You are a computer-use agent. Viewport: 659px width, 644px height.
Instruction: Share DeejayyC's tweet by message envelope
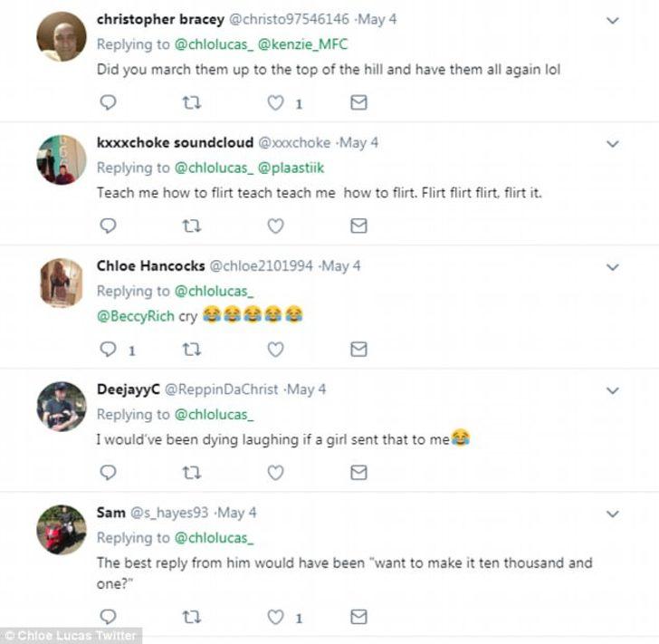point(358,473)
